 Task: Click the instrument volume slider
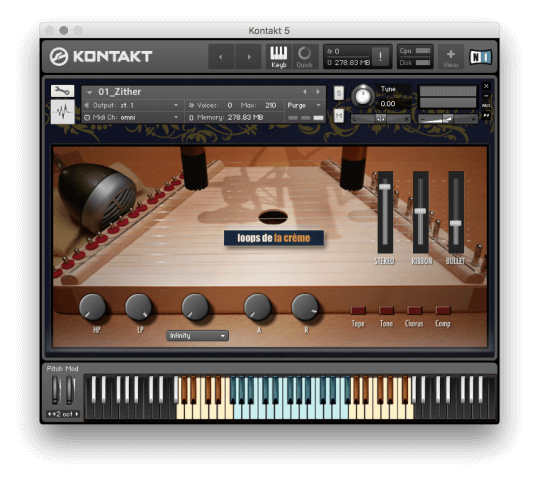(448, 119)
